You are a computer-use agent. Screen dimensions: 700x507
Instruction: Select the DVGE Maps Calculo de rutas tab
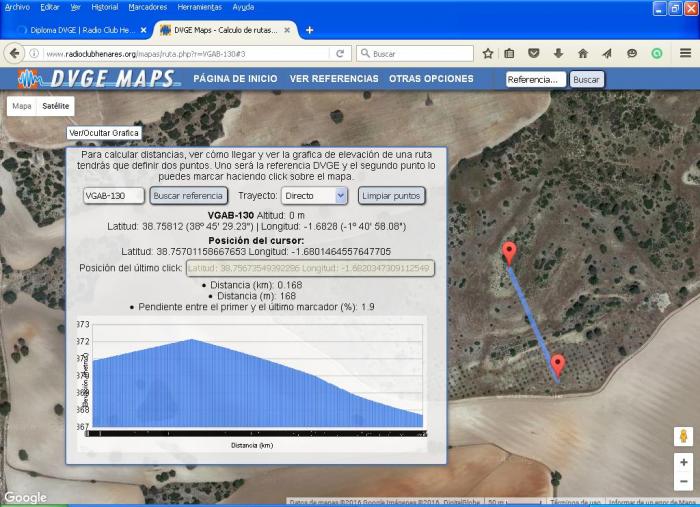pos(223,30)
